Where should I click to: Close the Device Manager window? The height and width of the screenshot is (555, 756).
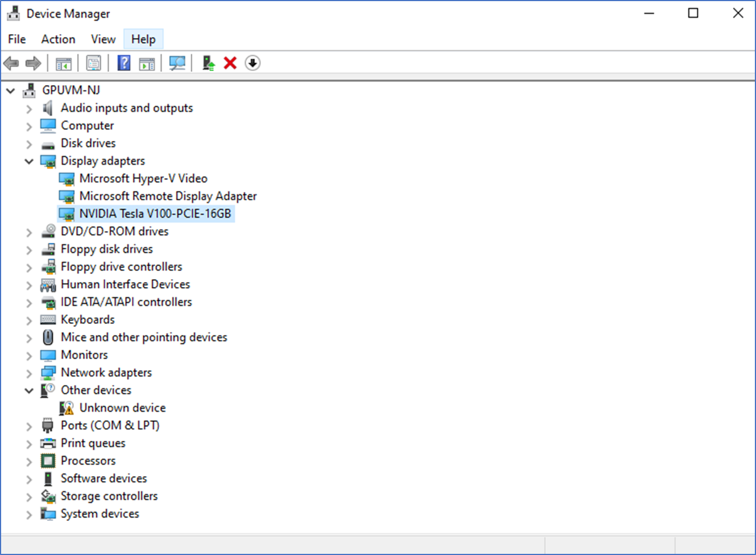click(x=738, y=13)
